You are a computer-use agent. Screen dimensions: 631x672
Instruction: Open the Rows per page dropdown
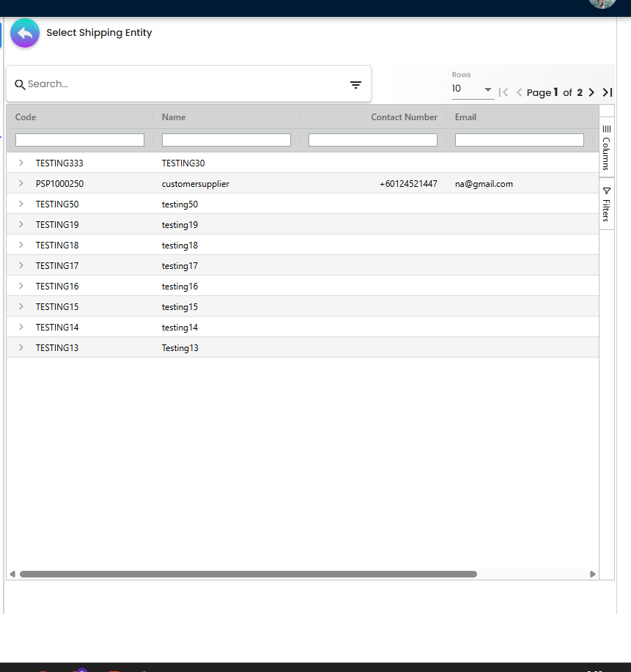[473, 89]
